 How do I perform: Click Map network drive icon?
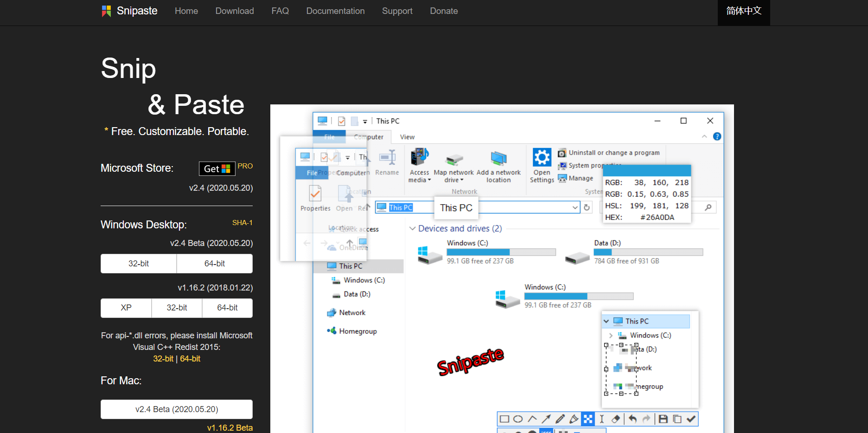[x=454, y=160]
